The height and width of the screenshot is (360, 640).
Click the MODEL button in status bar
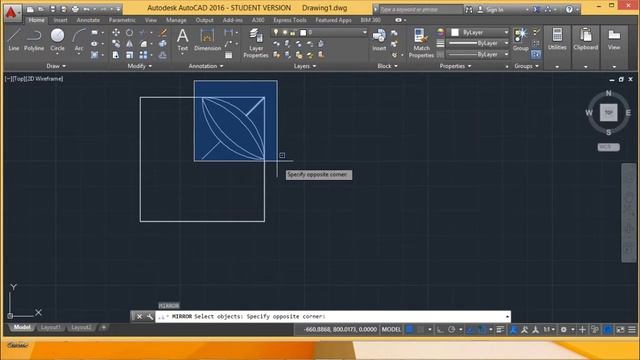391,329
